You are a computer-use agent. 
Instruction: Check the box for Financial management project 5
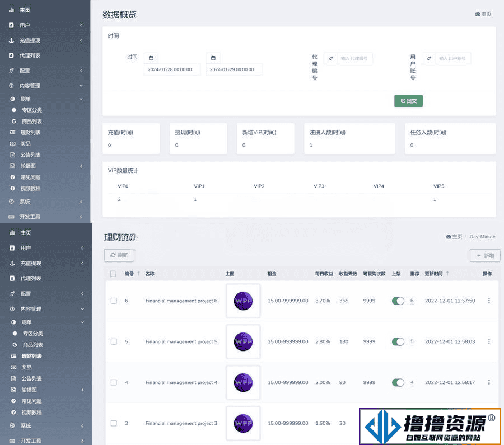(x=114, y=341)
